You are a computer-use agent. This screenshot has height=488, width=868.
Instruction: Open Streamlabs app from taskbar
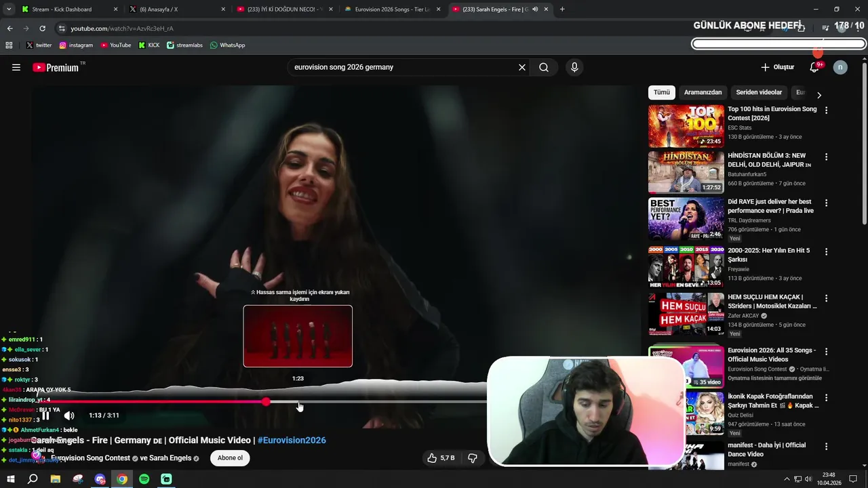tap(167, 479)
